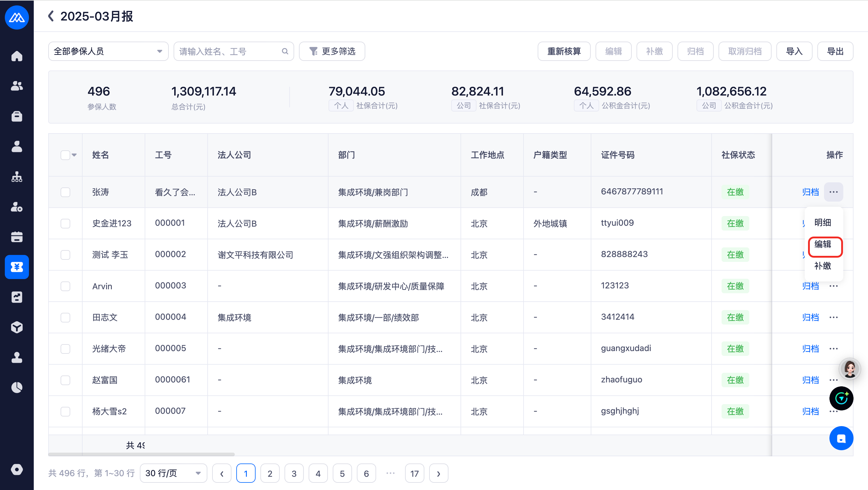The width and height of the screenshot is (868, 490).
Task: Click the back arrow beside 2025-03月报
Action: coord(51,16)
